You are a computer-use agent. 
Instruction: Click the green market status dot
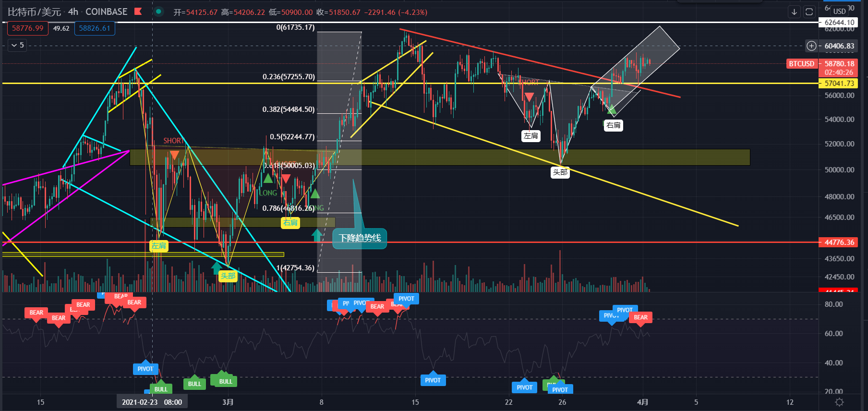[x=158, y=12]
